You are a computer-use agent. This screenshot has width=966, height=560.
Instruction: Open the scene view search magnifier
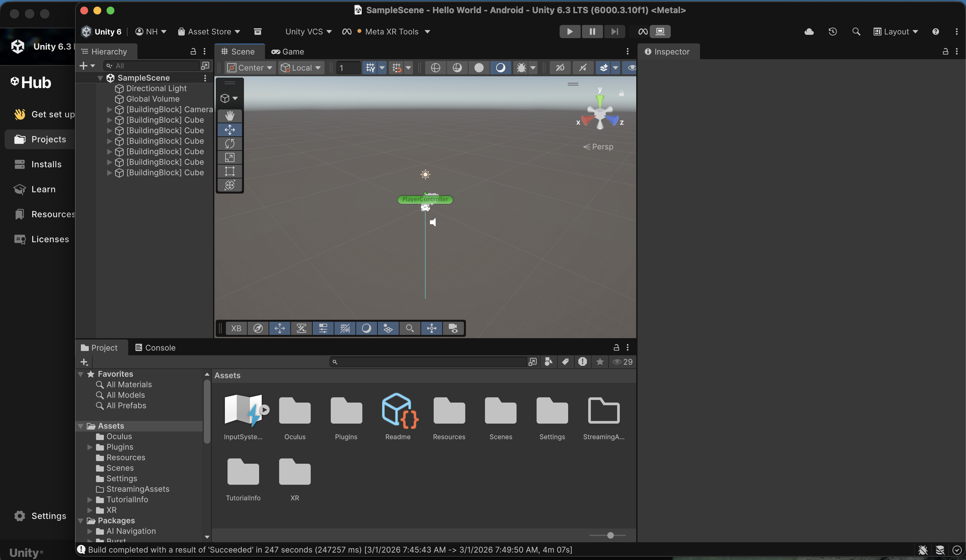[x=409, y=329]
